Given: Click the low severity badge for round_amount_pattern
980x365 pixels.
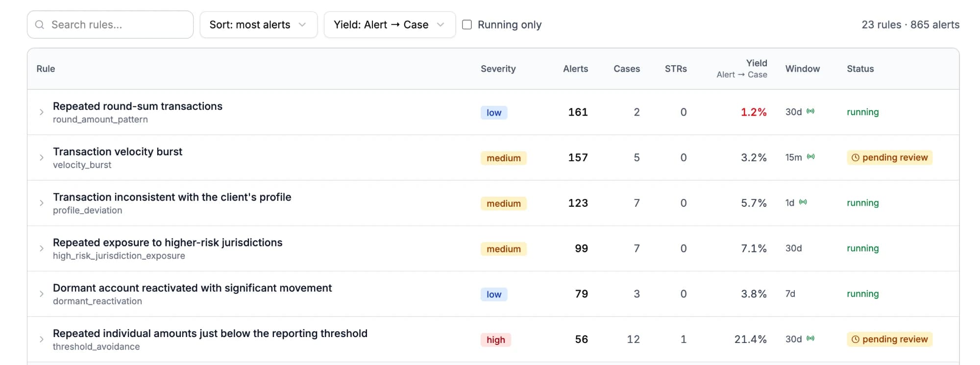Looking at the screenshot, I should 494,113.
